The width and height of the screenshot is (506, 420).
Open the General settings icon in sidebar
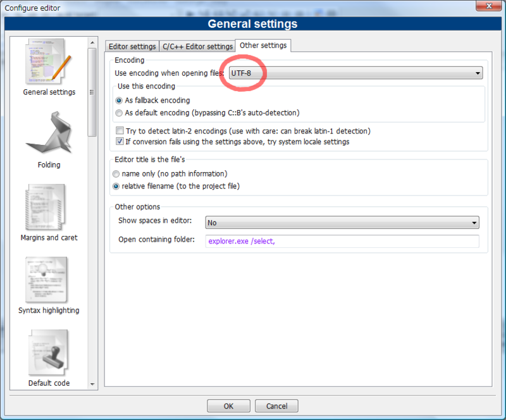[49, 62]
